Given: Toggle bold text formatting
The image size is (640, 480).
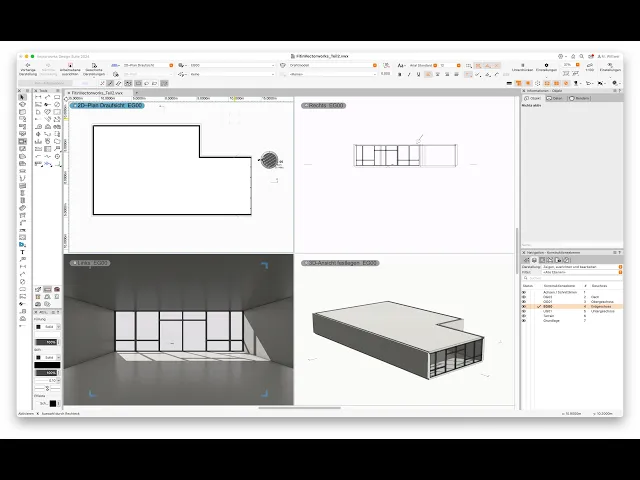Looking at the screenshot, I should coord(400,74).
